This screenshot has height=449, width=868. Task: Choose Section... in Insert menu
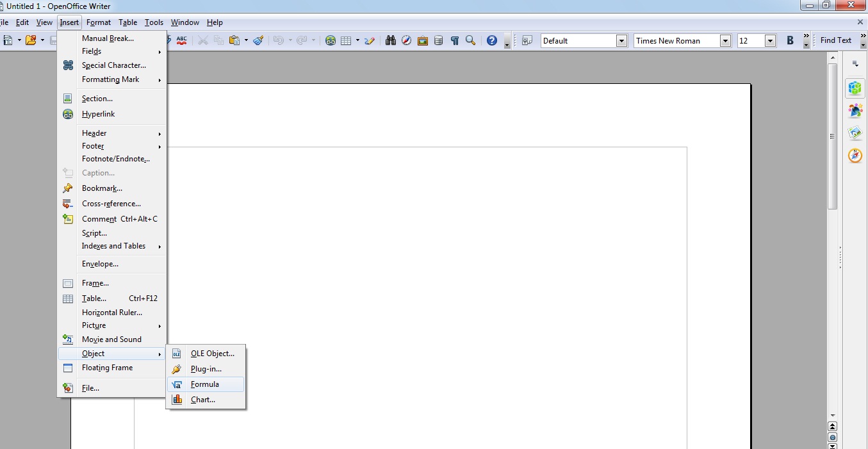(x=111, y=99)
